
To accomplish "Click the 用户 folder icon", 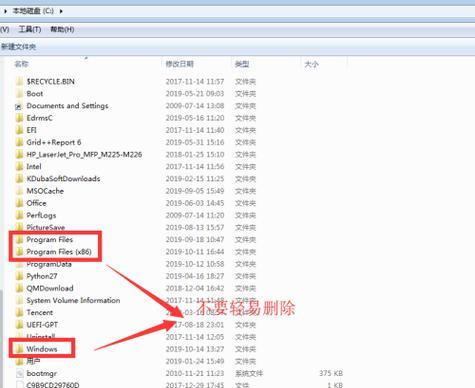I will point(20,361).
